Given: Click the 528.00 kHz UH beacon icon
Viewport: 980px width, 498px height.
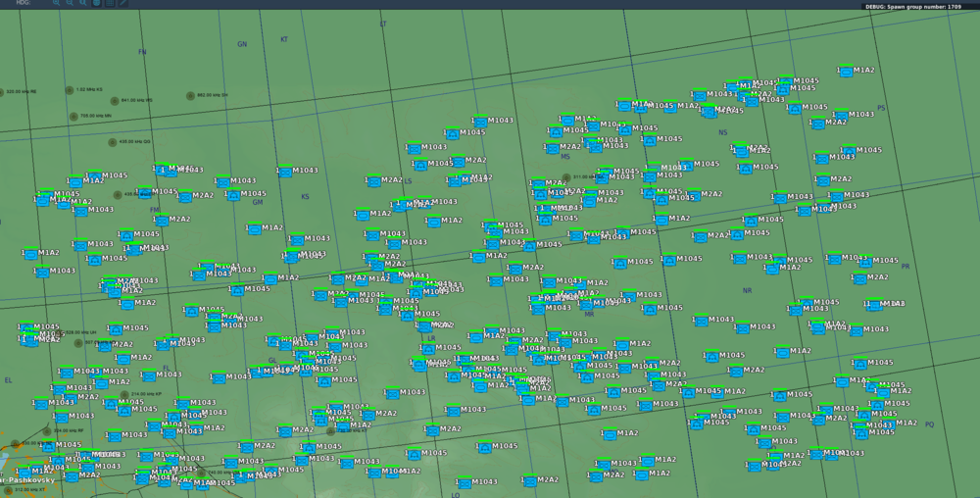Looking at the screenshot, I should tap(60, 333).
